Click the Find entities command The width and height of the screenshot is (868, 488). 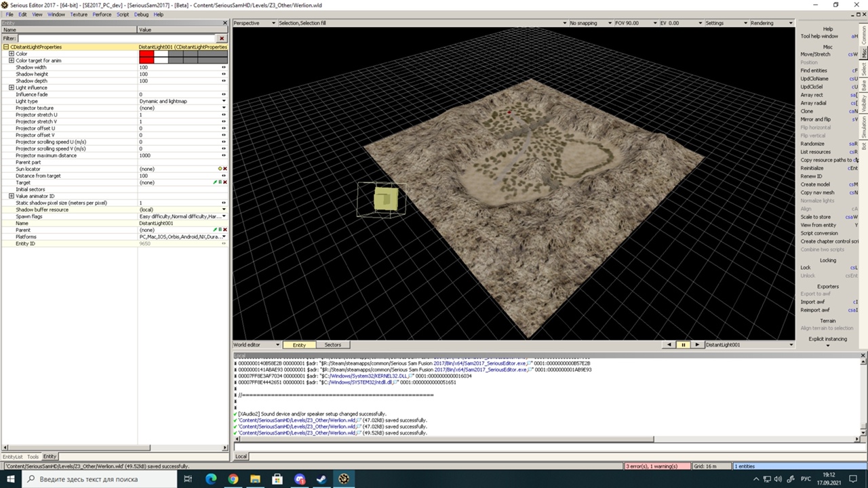point(814,70)
